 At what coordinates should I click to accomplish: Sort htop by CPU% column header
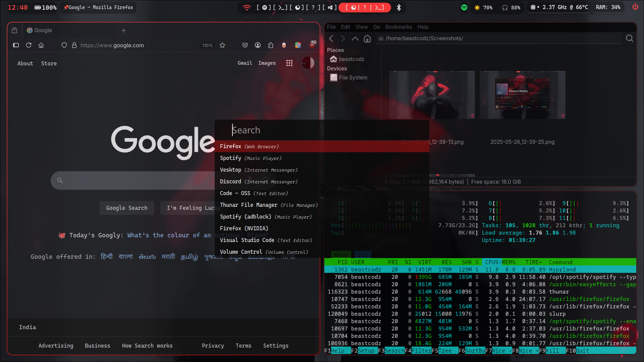(x=491, y=262)
